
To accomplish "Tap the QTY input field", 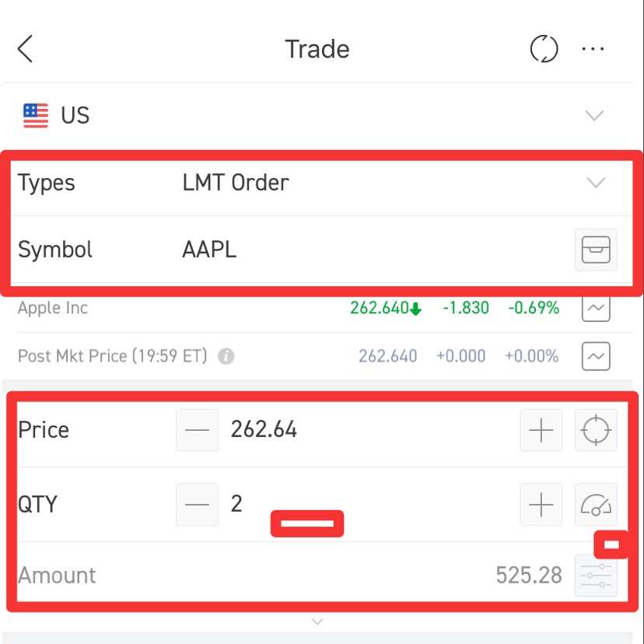I will (238, 504).
